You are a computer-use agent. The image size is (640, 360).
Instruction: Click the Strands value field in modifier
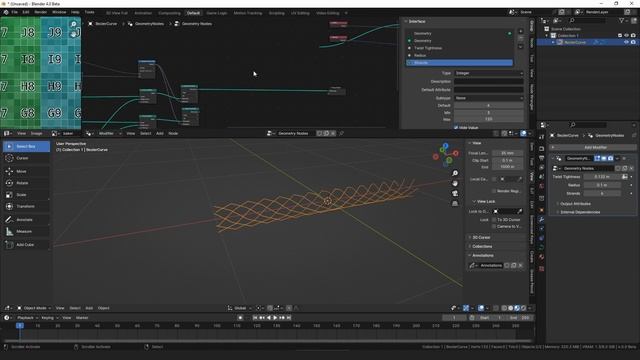pyautogui.click(x=602, y=193)
